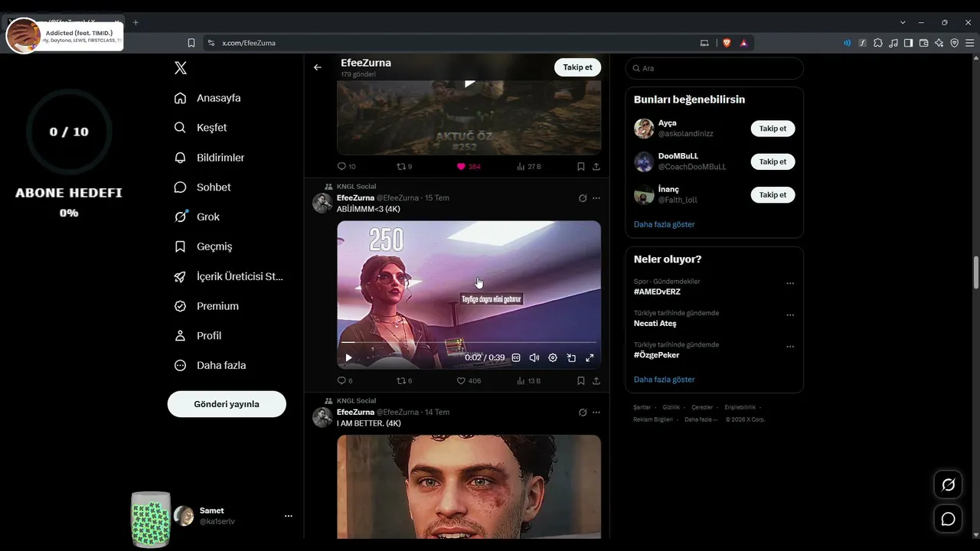This screenshot has height=551, width=980.
Task: Open the Brave VPN shield icon
Action: point(954,43)
